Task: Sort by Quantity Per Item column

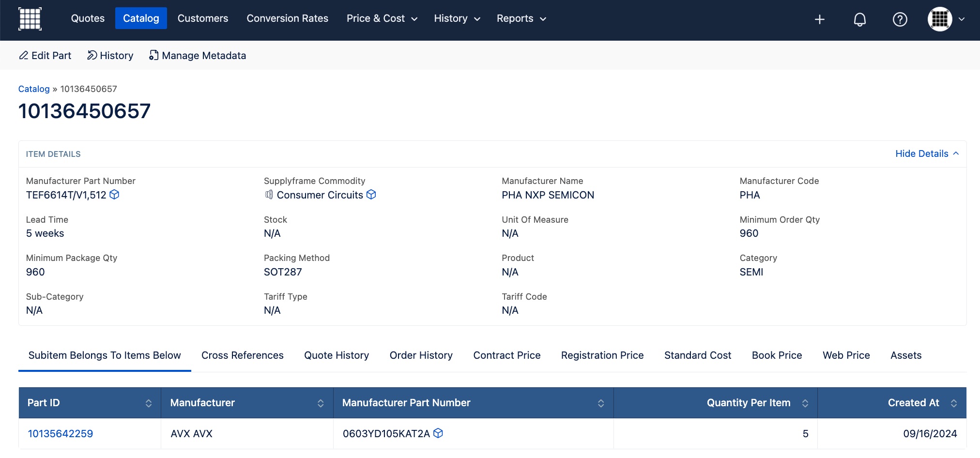Action: point(805,403)
